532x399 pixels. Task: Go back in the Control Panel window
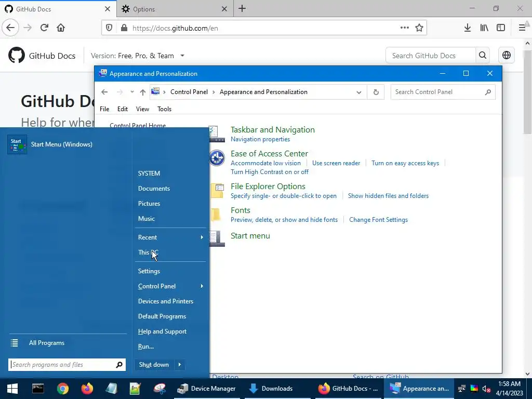[x=104, y=92]
